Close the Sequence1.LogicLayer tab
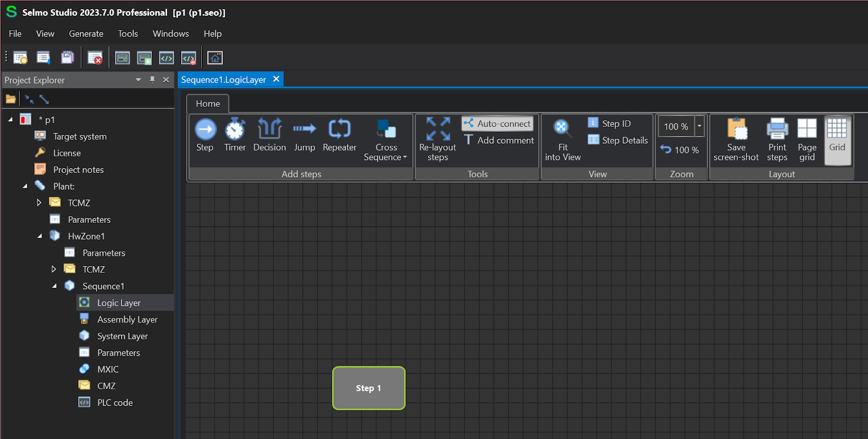The width and height of the screenshot is (868, 439). (x=276, y=79)
